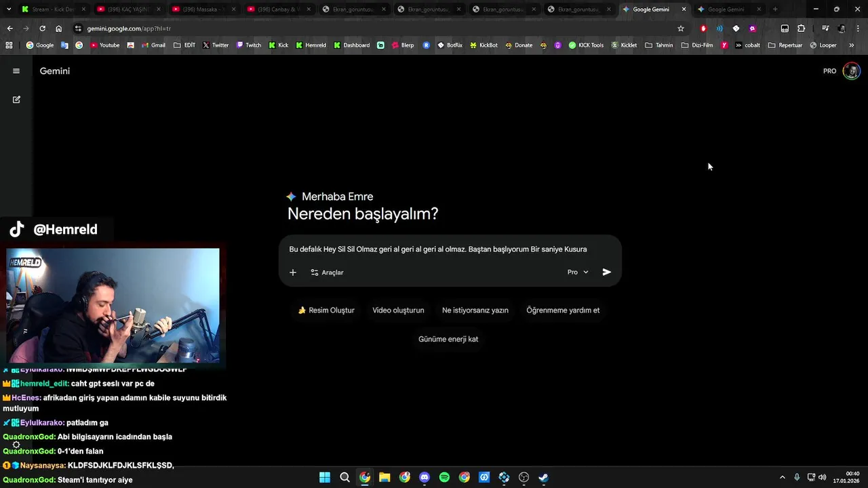This screenshot has width=868, height=488.
Task: Show more bookmarks with the chevron
Action: (851, 45)
